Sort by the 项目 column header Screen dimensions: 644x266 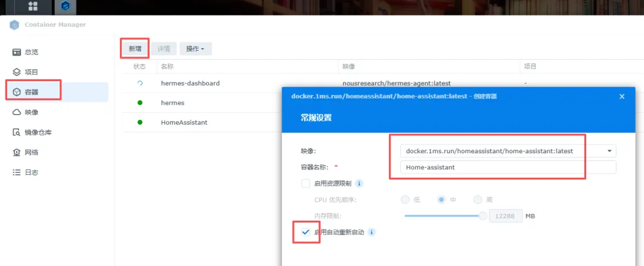[582, 66]
